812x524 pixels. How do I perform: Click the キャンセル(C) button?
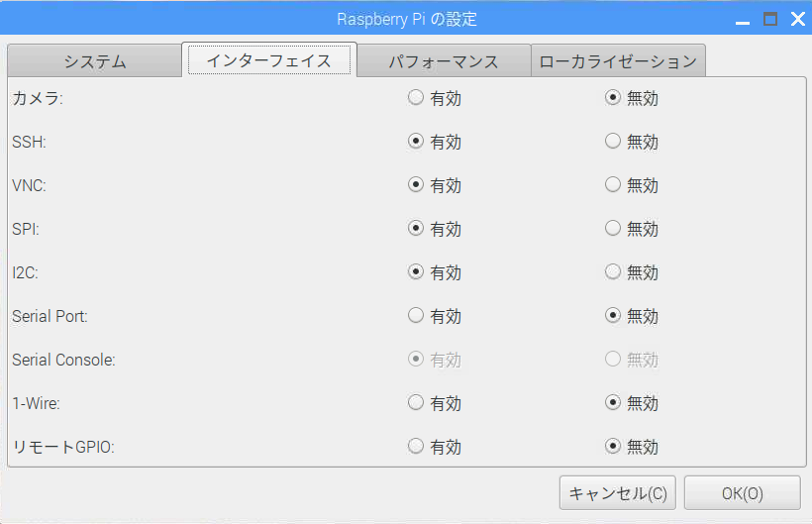point(618,493)
